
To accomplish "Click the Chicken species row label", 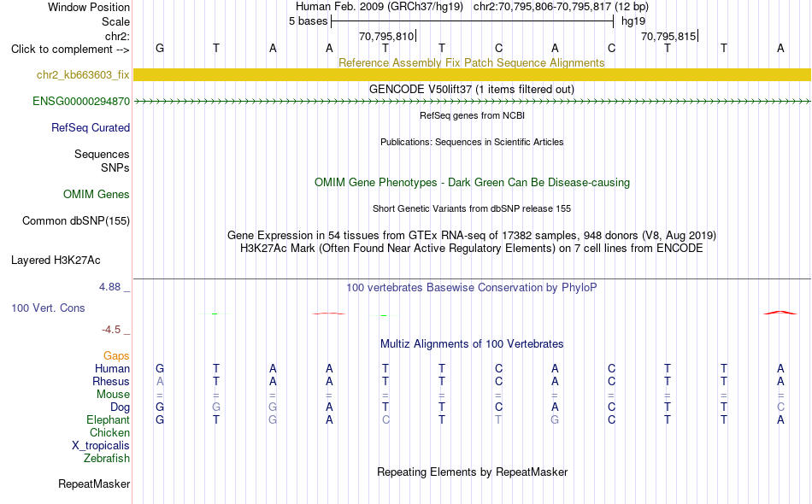I will (109, 433).
